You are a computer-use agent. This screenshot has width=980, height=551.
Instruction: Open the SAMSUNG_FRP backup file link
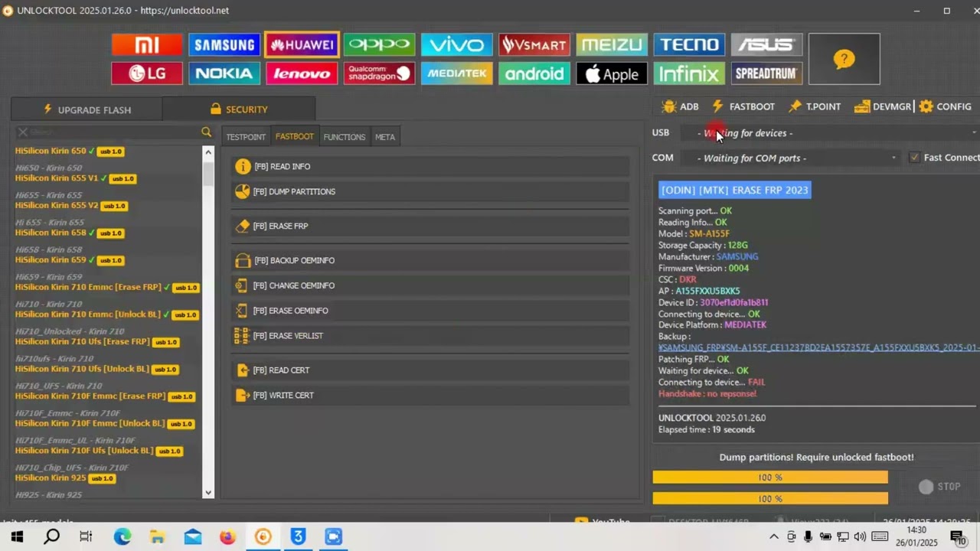(x=818, y=347)
